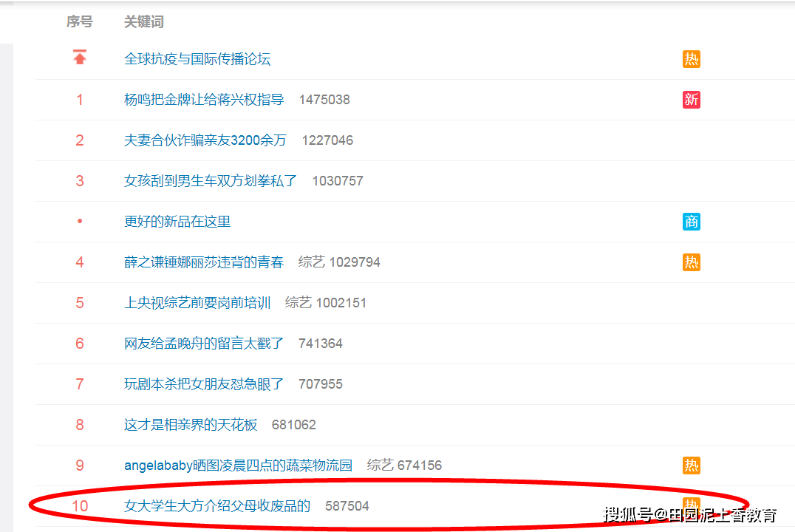Click rank number 4
Screen dimensions: 795x532
[x=80, y=262]
